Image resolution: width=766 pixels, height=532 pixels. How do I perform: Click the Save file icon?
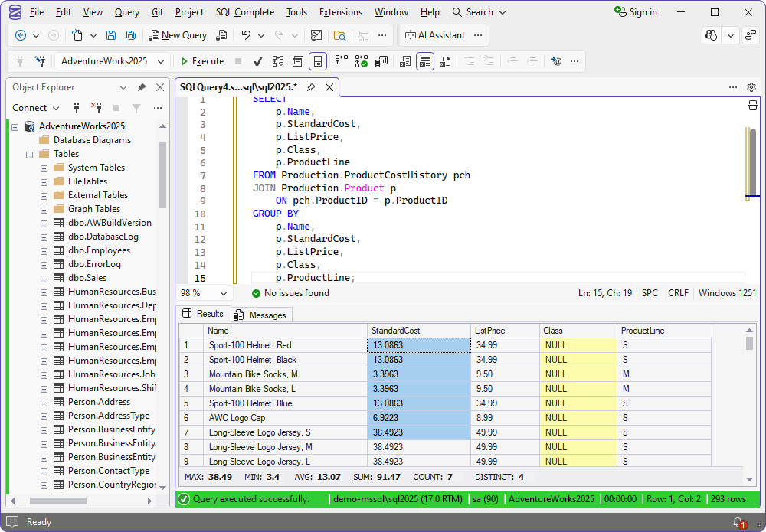click(x=111, y=35)
